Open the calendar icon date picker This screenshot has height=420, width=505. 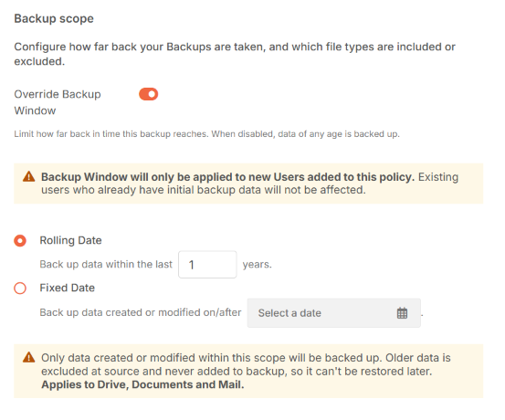(402, 313)
